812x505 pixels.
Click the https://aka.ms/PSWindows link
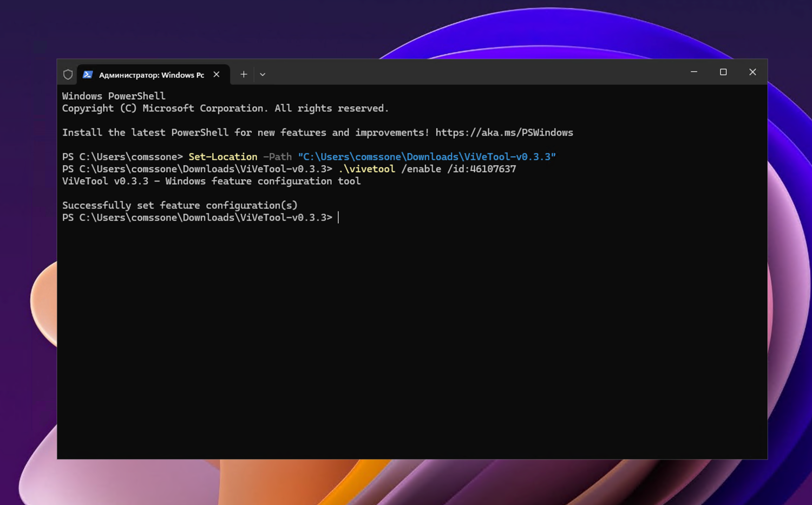(504, 133)
